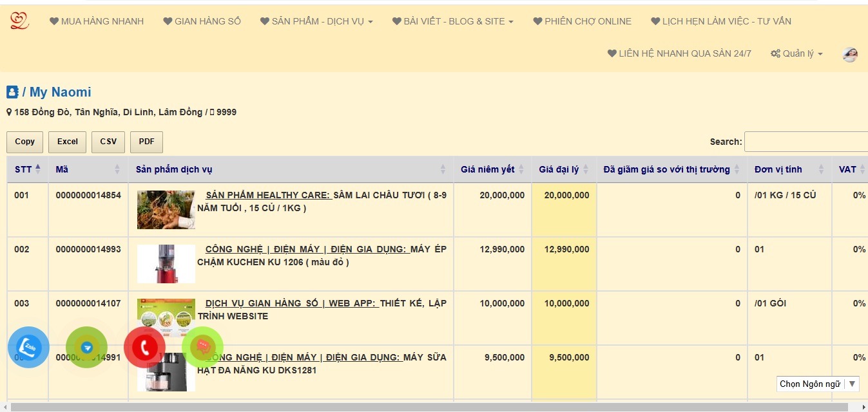Click the blue profile icon beside My Naomi

(x=12, y=92)
